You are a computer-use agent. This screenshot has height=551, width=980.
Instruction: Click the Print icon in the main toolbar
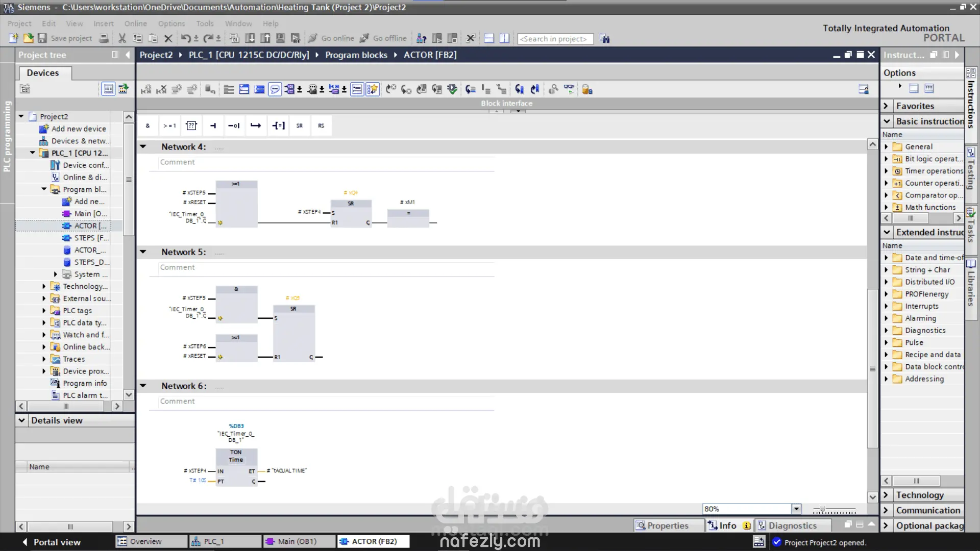[x=104, y=38]
